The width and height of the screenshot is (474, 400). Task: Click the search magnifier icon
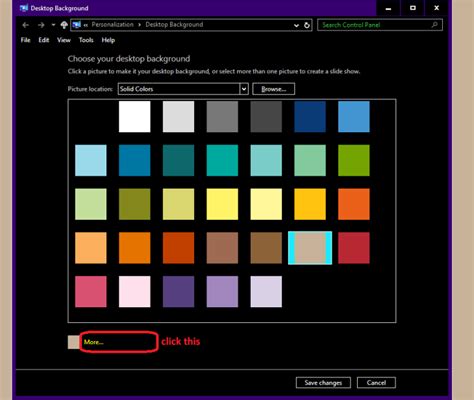tap(434, 25)
